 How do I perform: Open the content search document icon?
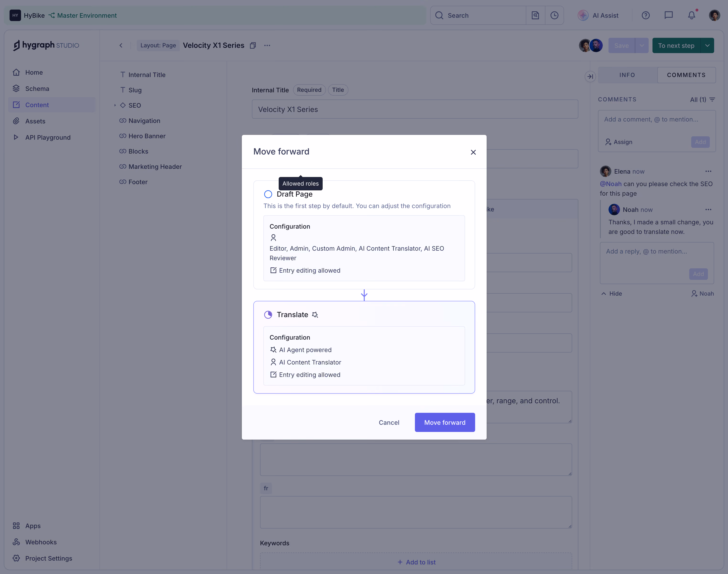pos(535,16)
